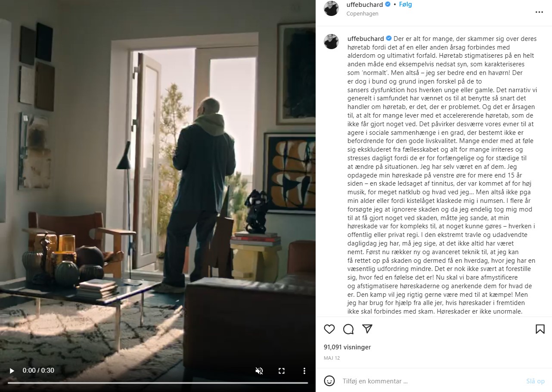This screenshot has height=392, width=552.
Task: Open emoji picker smiley icon
Action: 329,381
